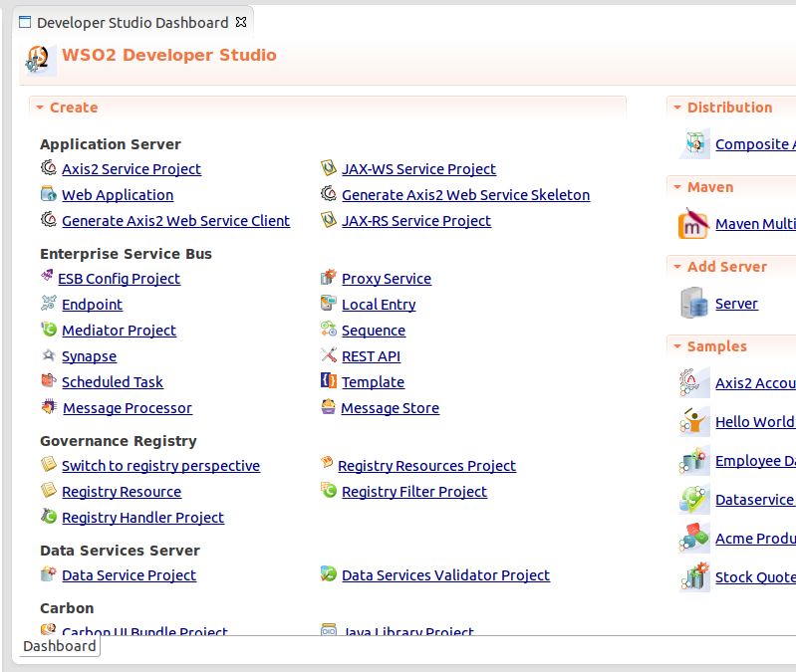Collapse the Maven section
Viewport: 796px width, 672px height.
(x=677, y=187)
